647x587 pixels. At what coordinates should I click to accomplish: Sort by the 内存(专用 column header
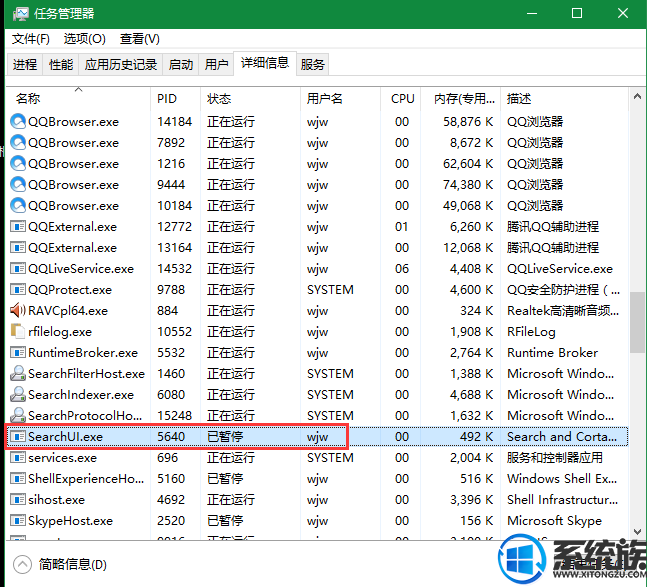(460, 99)
